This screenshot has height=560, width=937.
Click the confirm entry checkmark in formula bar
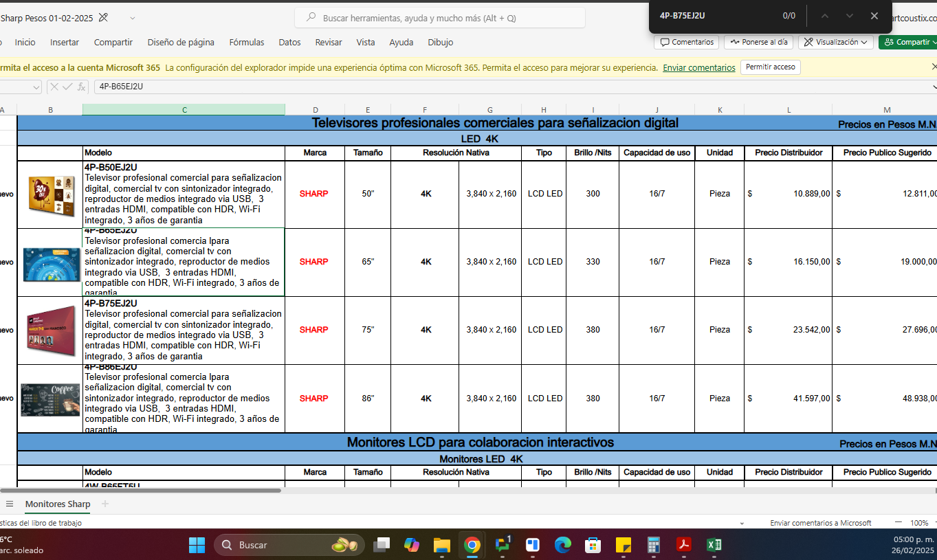(x=67, y=87)
